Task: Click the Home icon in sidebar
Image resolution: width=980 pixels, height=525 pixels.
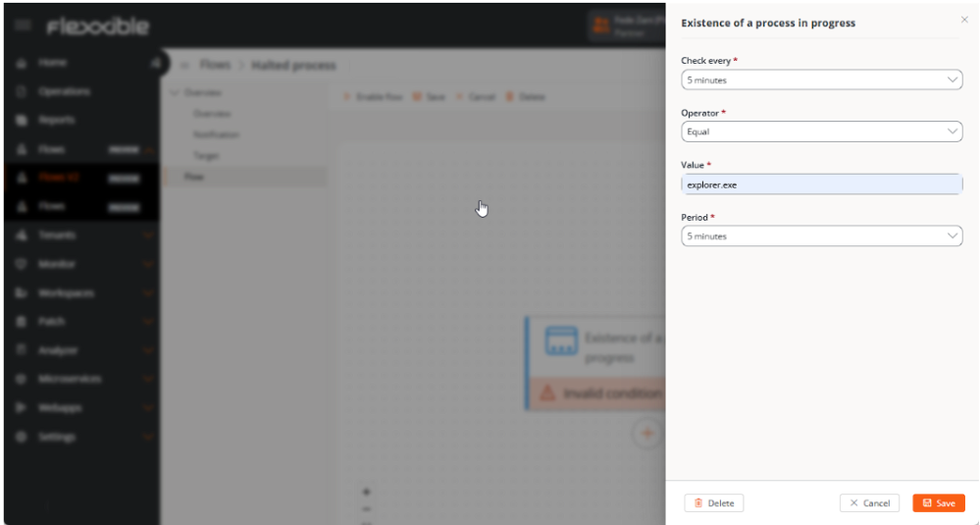Action: click(x=22, y=63)
